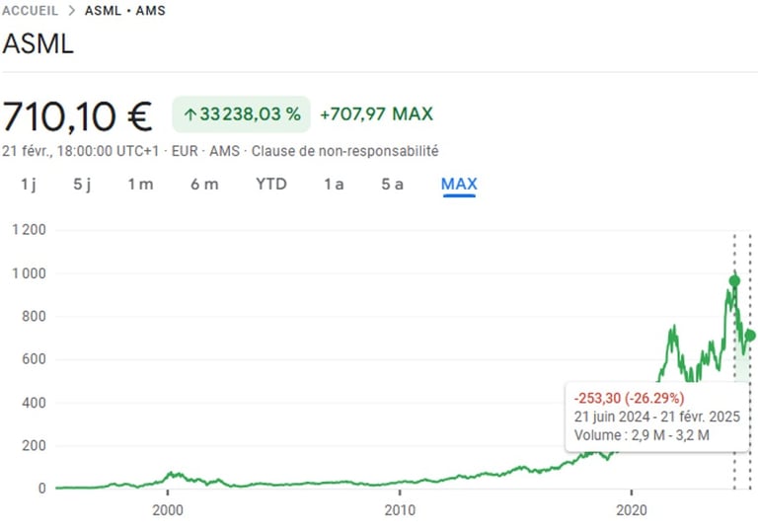The image size is (758, 532).
Task: Switch to the 6 m range
Action: (x=204, y=185)
